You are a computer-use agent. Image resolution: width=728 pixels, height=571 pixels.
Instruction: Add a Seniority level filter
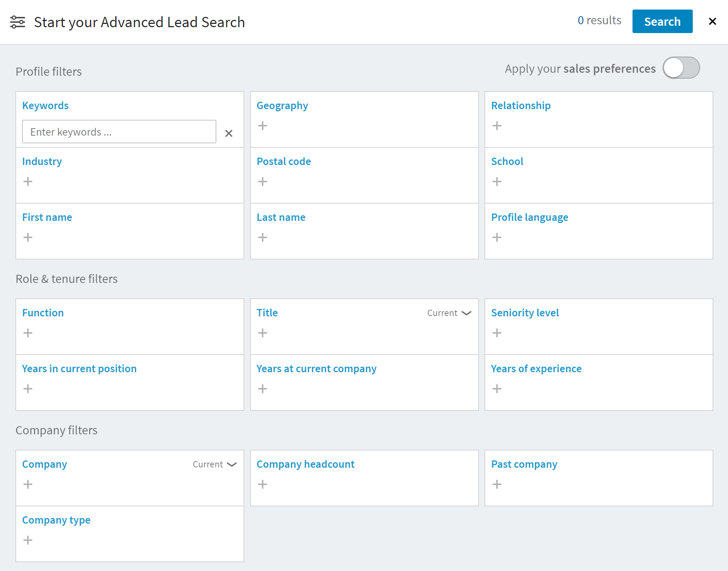[497, 333]
